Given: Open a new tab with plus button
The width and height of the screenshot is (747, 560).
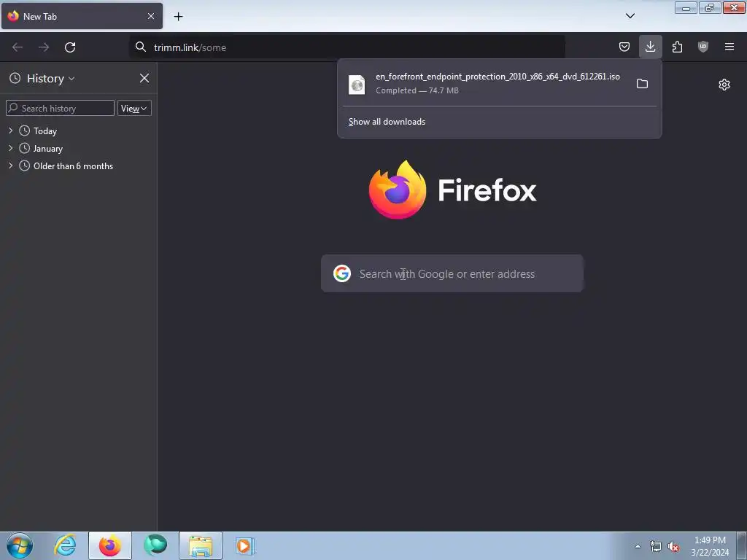Looking at the screenshot, I should [178, 17].
